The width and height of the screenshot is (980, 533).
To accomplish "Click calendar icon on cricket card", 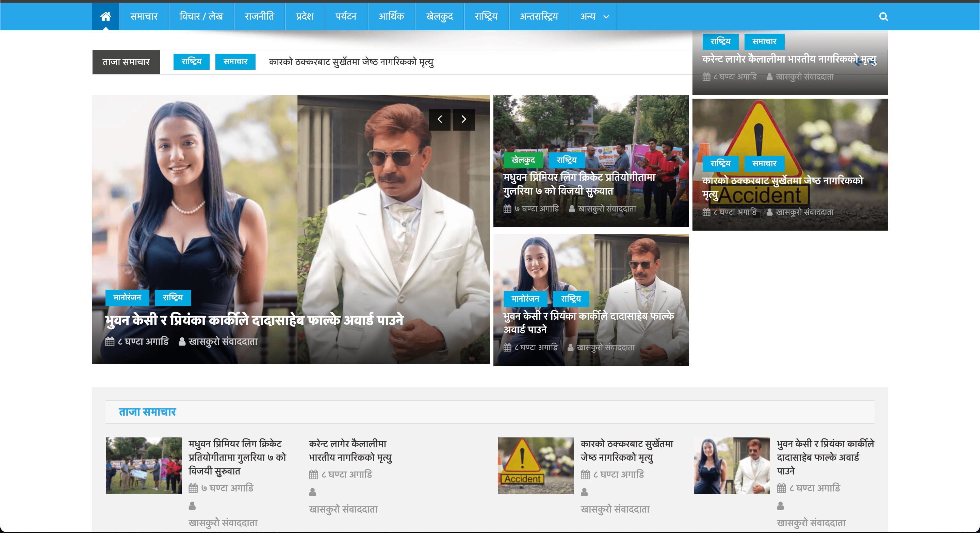I will click(x=507, y=209).
